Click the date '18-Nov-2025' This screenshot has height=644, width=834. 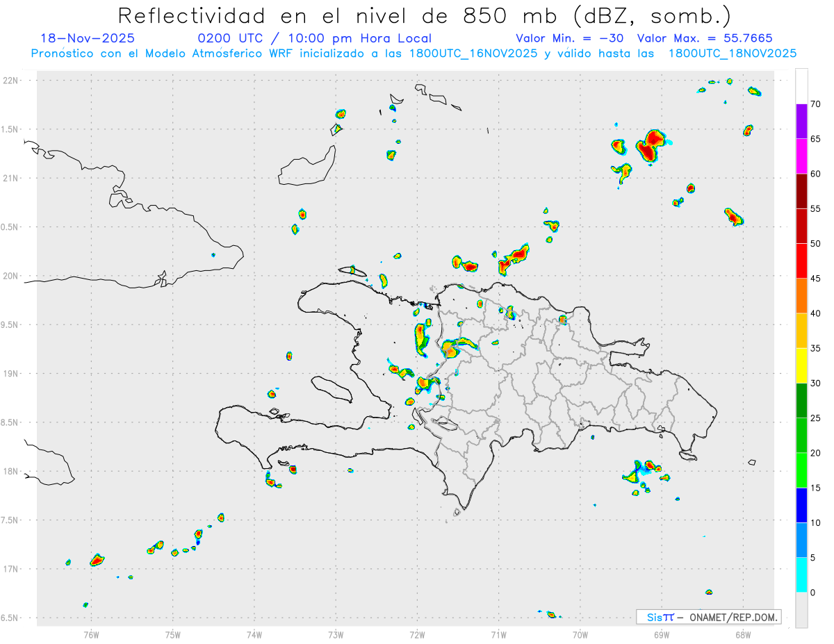click(x=88, y=39)
